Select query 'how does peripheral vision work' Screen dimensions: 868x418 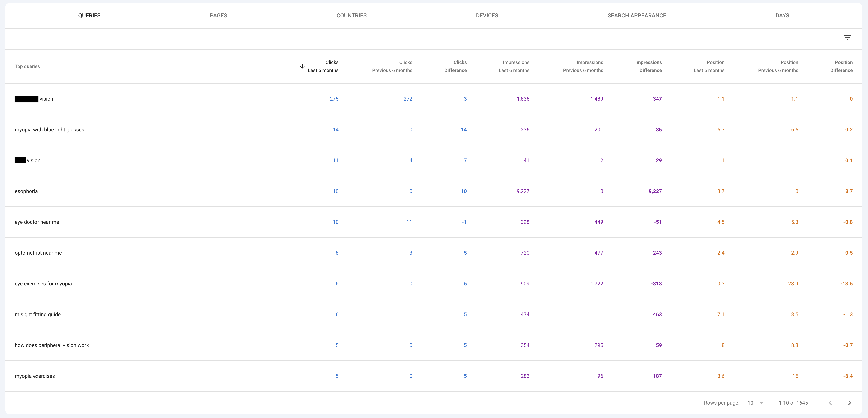[x=52, y=345]
